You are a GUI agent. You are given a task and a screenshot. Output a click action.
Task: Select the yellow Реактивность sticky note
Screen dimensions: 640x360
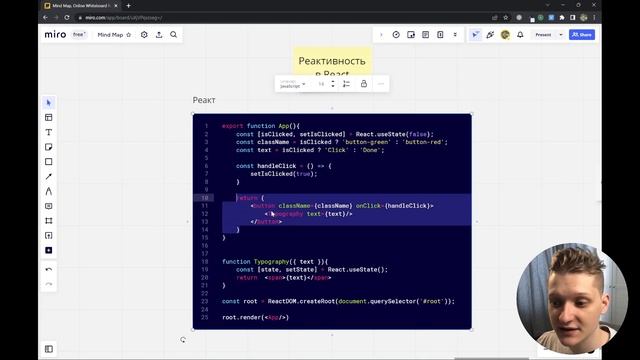coord(332,62)
